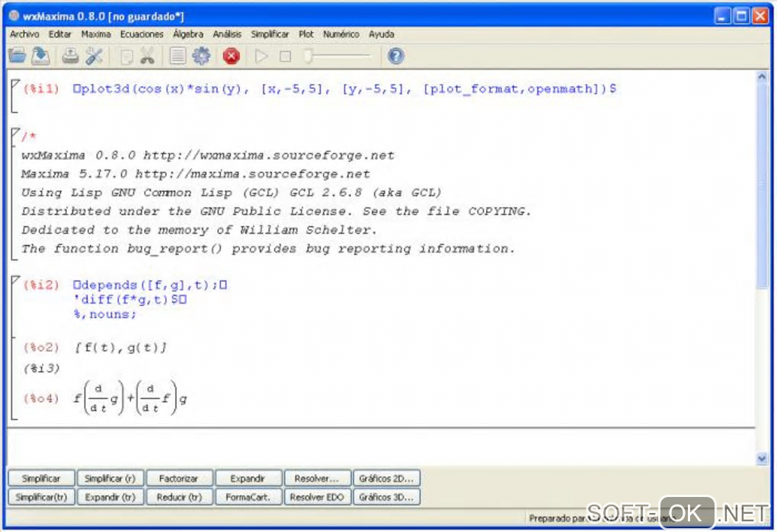The image size is (777, 532).
Task: Click the FormaCart. button
Action: [x=248, y=497]
